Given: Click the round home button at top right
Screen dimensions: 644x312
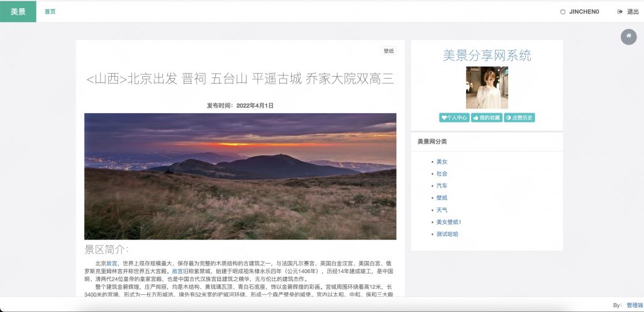Looking at the screenshot, I should [628, 37].
